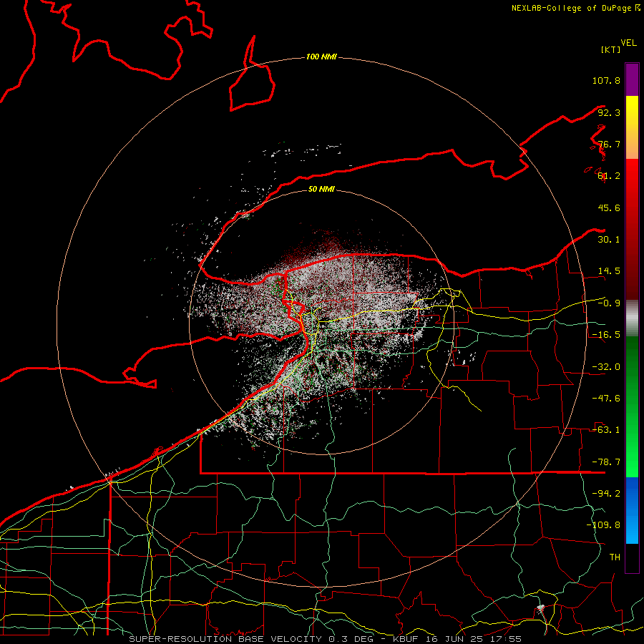Image resolution: width=644 pixels, height=644 pixels.
Task: Click the 50 NMI range ring label
Action: (x=321, y=189)
